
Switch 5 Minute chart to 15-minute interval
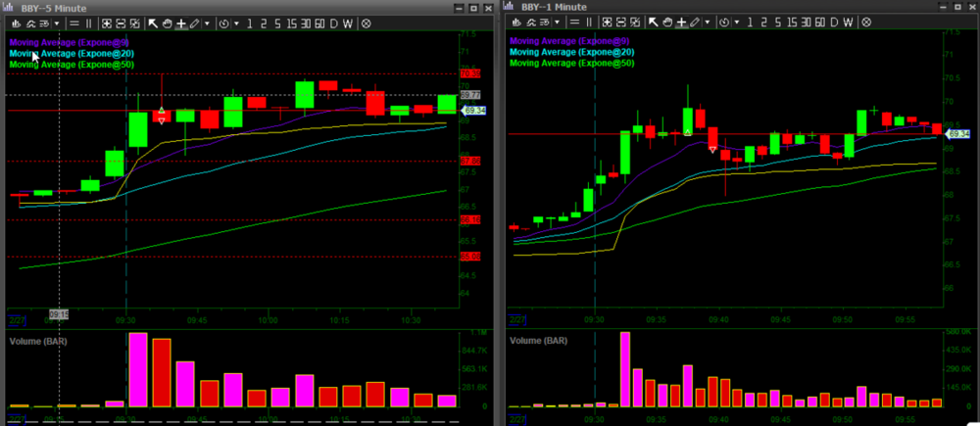pyautogui.click(x=291, y=22)
